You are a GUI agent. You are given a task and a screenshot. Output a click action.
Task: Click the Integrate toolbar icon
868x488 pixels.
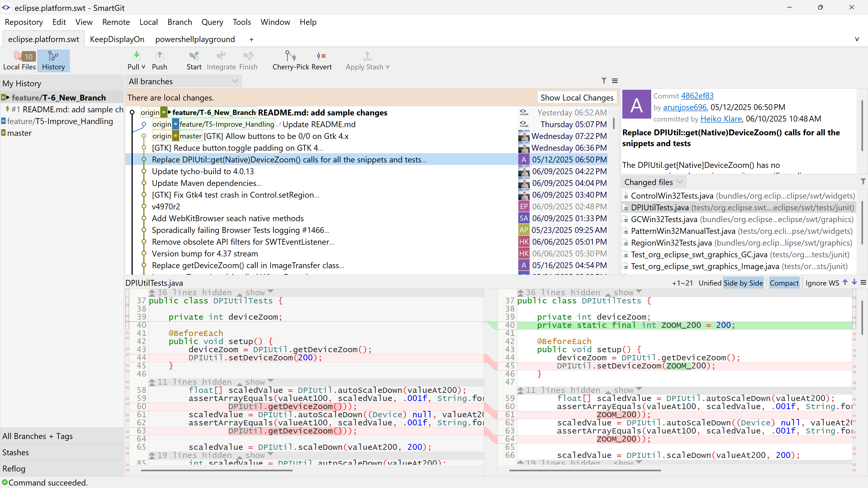pyautogui.click(x=221, y=56)
